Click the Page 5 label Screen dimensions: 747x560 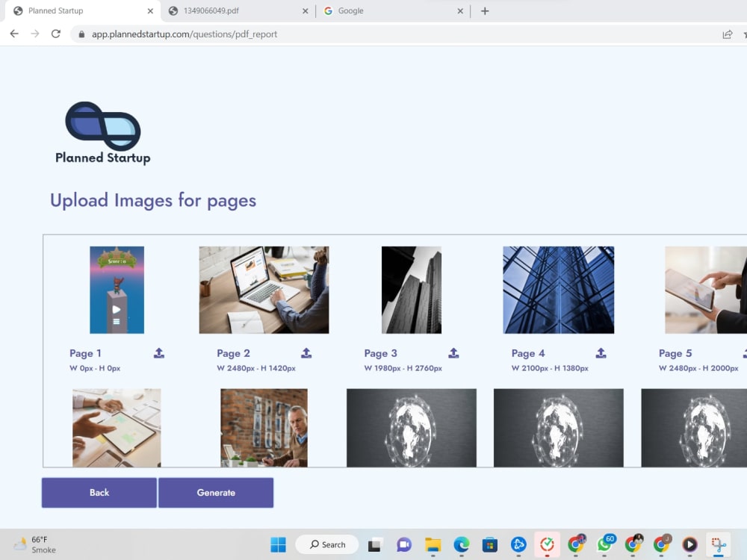pyautogui.click(x=675, y=353)
